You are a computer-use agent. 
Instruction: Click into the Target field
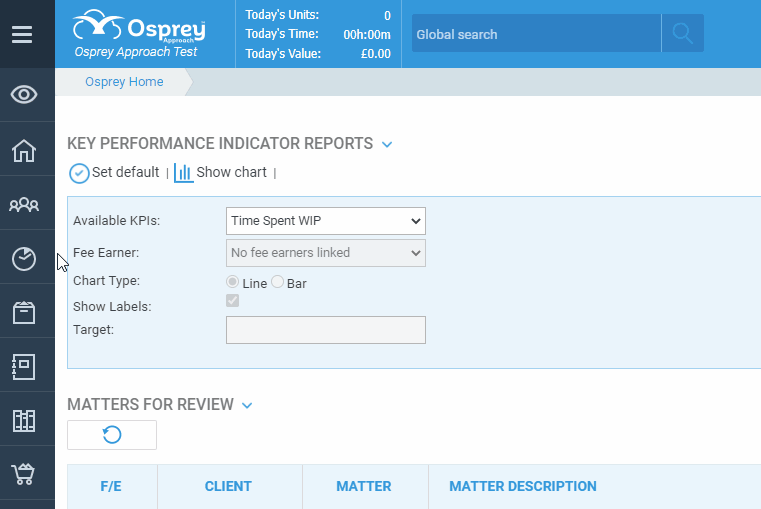326,330
